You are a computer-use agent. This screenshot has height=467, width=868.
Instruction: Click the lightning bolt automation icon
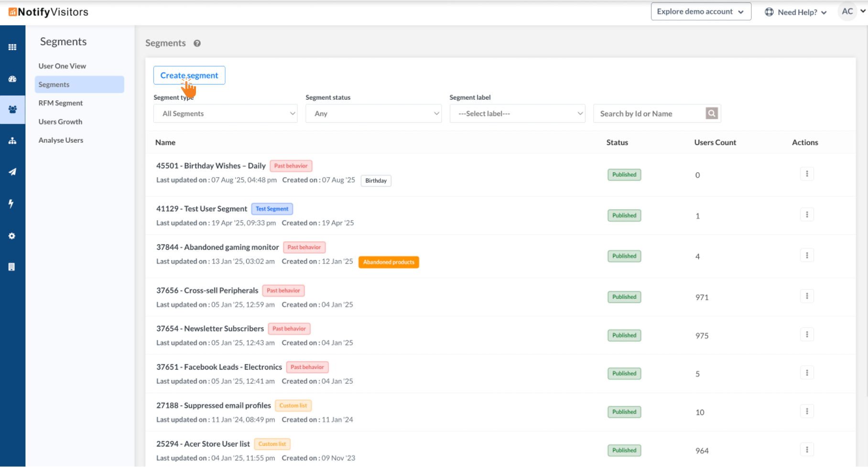point(11,204)
